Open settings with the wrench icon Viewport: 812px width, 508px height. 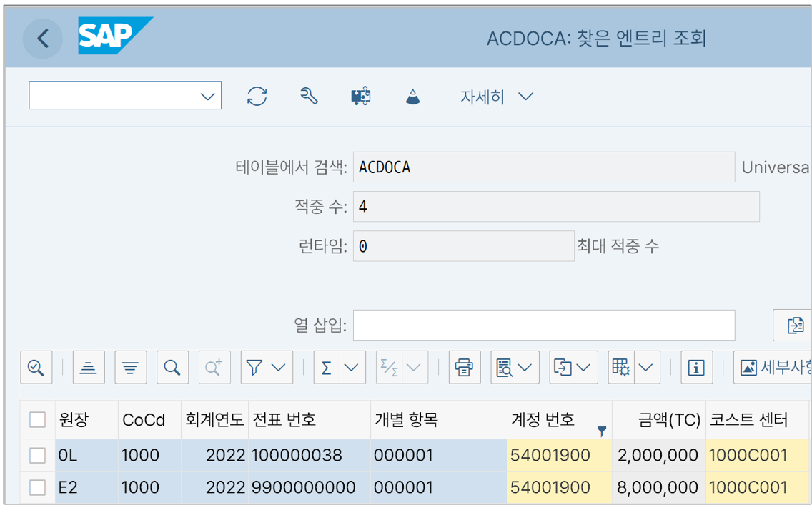pos(310,97)
